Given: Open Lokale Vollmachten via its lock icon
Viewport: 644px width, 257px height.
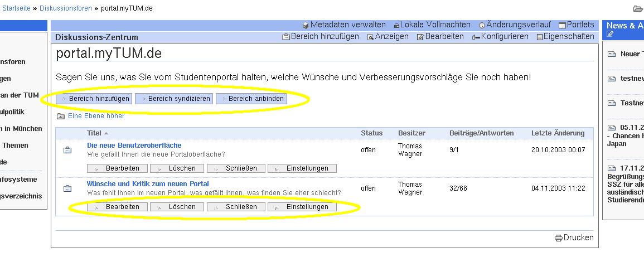Looking at the screenshot, I should pos(396,26).
